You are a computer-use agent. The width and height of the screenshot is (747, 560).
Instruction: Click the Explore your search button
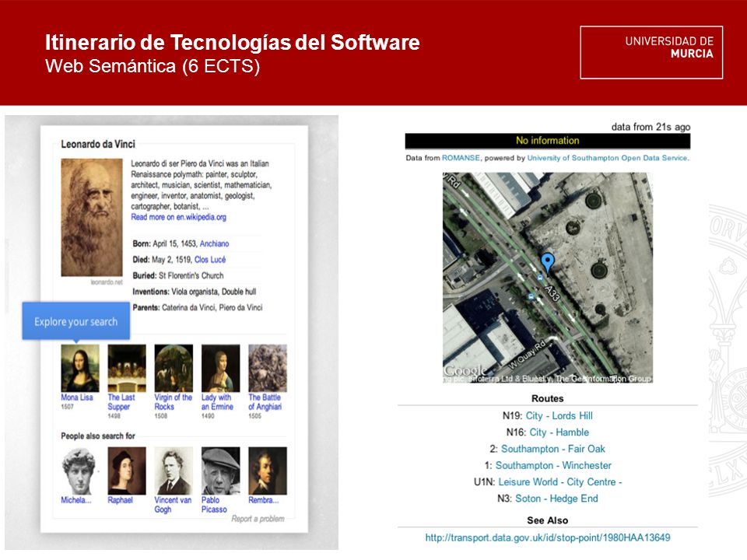click(x=75, y=321)
